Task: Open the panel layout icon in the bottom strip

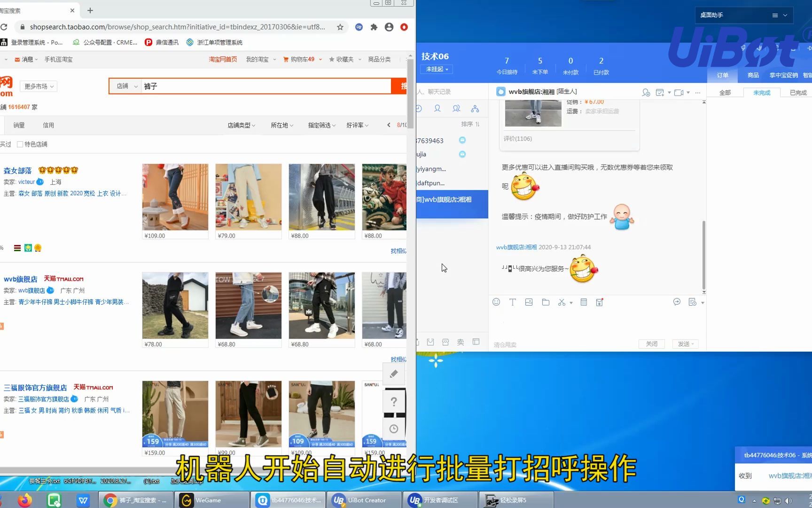Action: pos(476,342)
